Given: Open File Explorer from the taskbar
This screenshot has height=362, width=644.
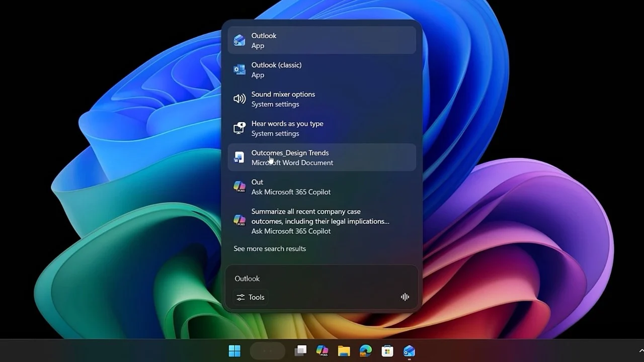Looking at the screenshot, I should 344,350.
